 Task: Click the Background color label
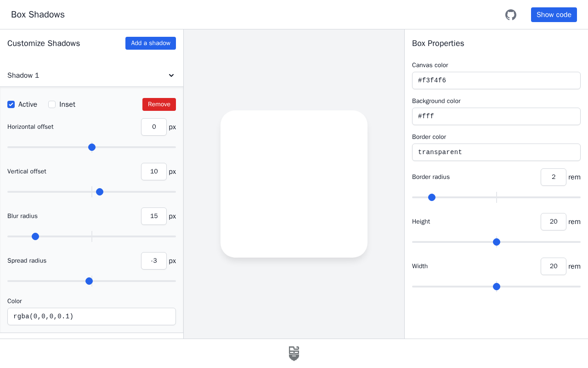point(436,101)
